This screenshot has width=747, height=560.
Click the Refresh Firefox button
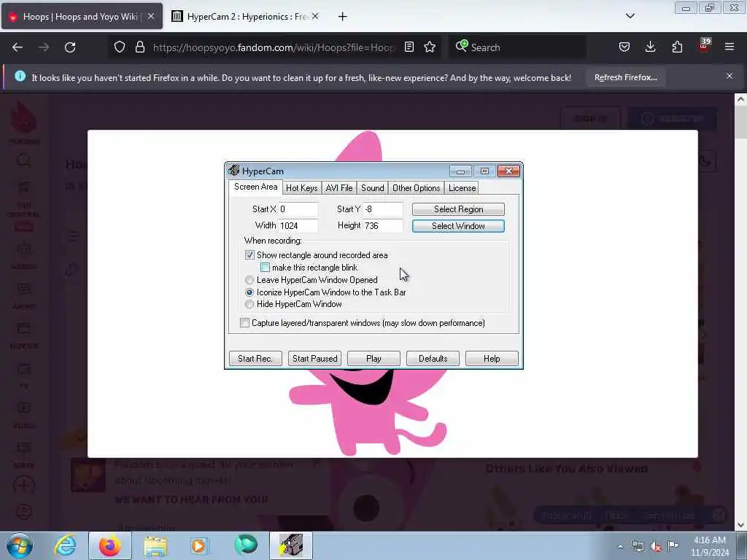(x=625, y=77)
